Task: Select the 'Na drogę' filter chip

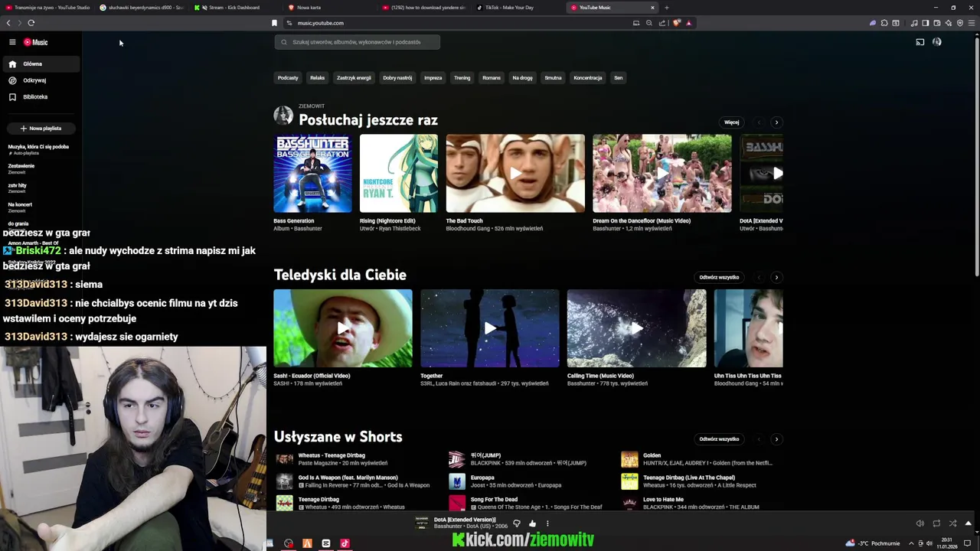Action: [x=522, y=77]
